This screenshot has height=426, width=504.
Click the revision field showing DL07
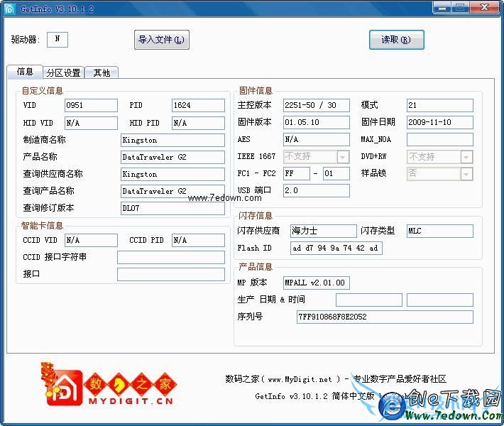[172, 208]
